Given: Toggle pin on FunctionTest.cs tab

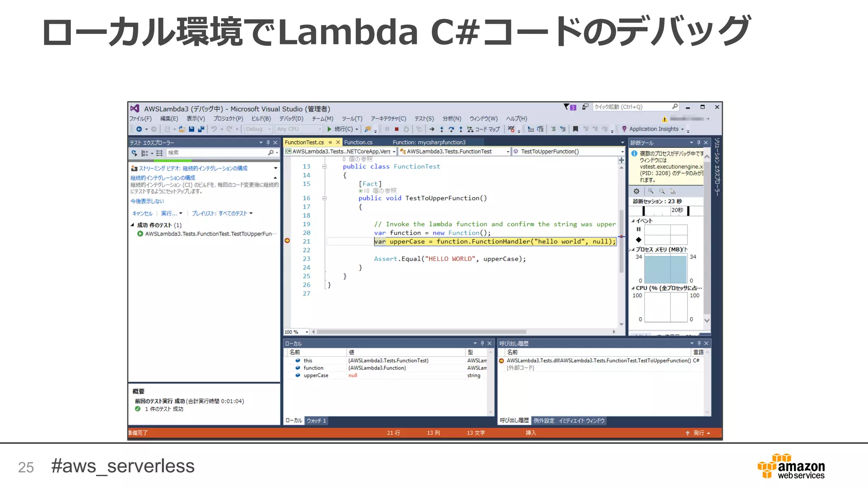Looking at the screenshot, I should coord(330,142).
